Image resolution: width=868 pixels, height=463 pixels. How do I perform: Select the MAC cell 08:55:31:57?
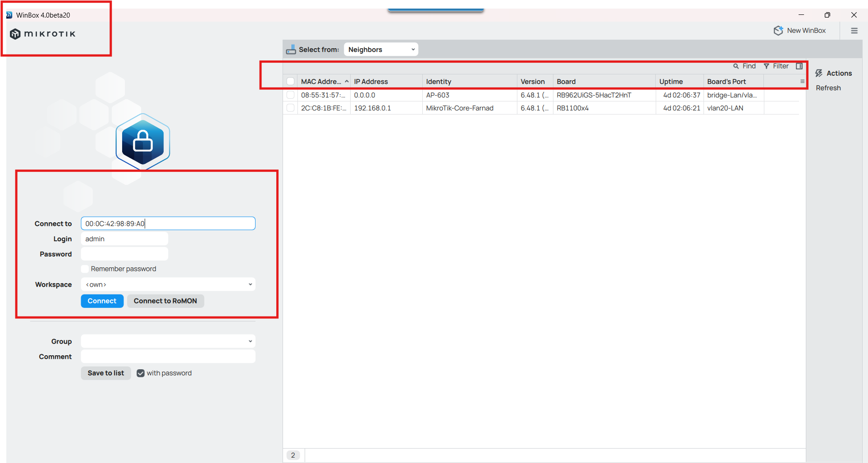[x=324, y=95]
